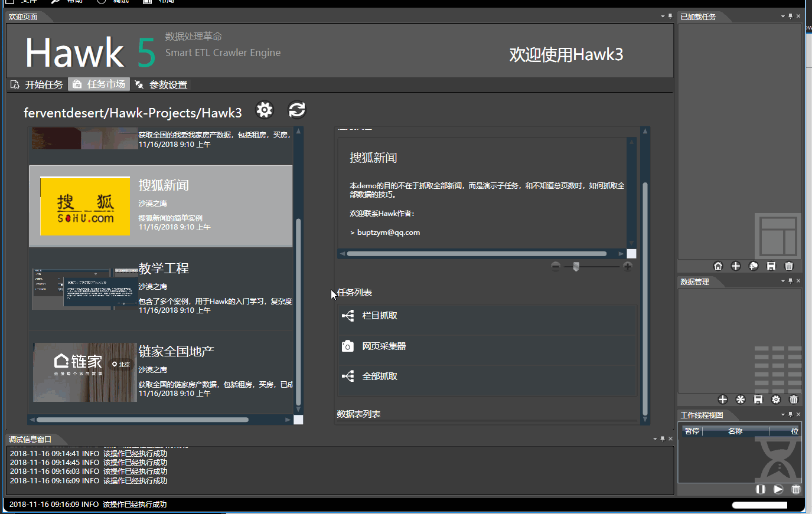Open 数据管理 panel options dropdown arrow
This screenshot has width=812, height=514.
click(783, 281)
